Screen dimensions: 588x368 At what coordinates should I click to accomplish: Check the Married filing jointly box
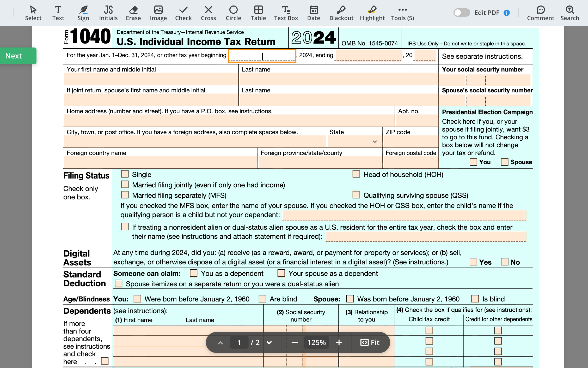125,184
